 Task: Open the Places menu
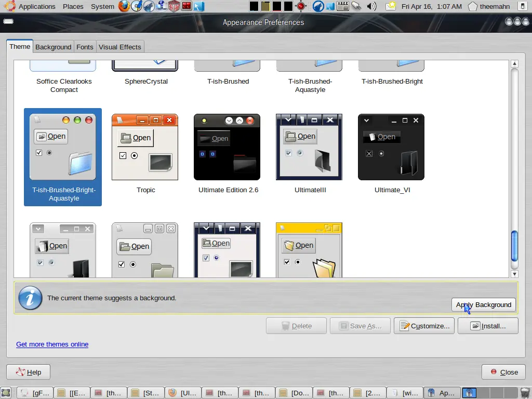pyautogui.click(x=73, y=6)
